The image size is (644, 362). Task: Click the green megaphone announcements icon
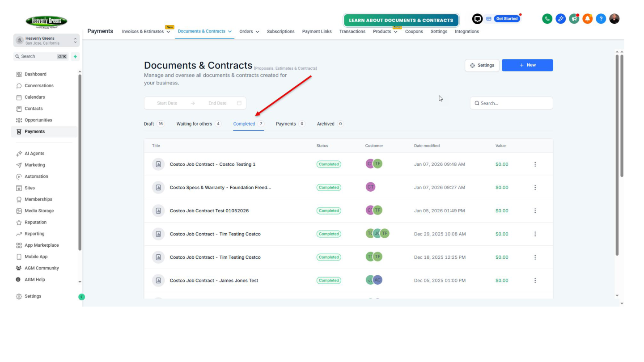point(574,19)
